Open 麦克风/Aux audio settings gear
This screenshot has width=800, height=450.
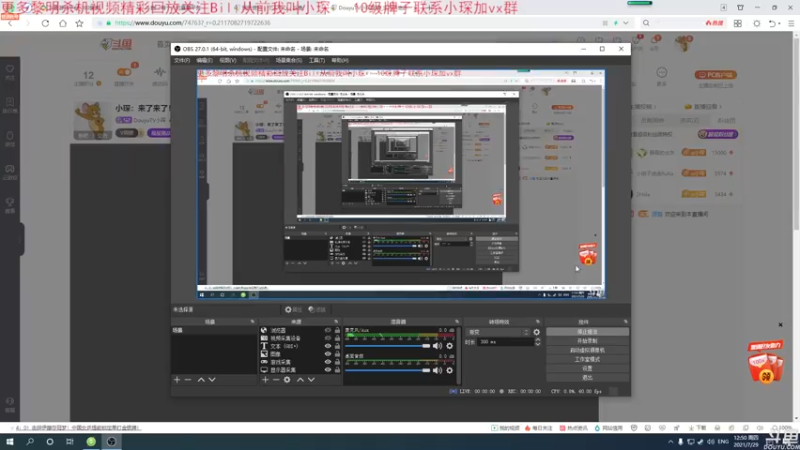(x=449, y=346)
